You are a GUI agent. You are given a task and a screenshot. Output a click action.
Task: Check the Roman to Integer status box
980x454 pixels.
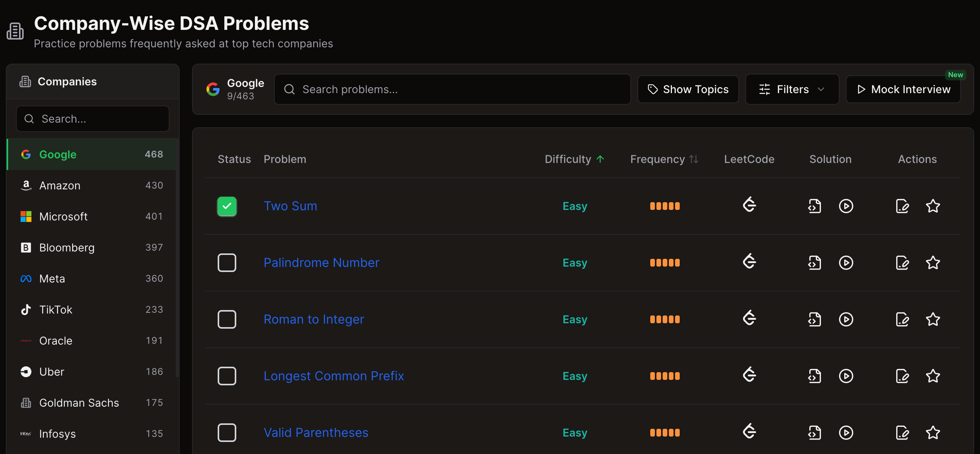point(227,319)
